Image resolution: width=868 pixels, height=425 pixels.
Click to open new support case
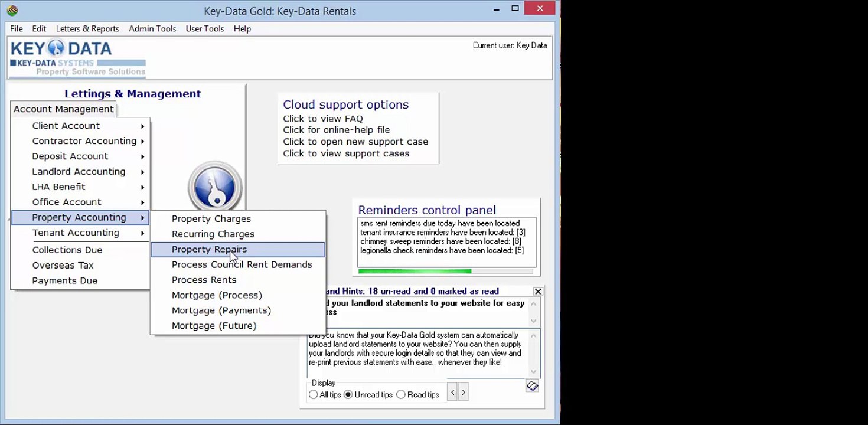(x=355, y=142)
